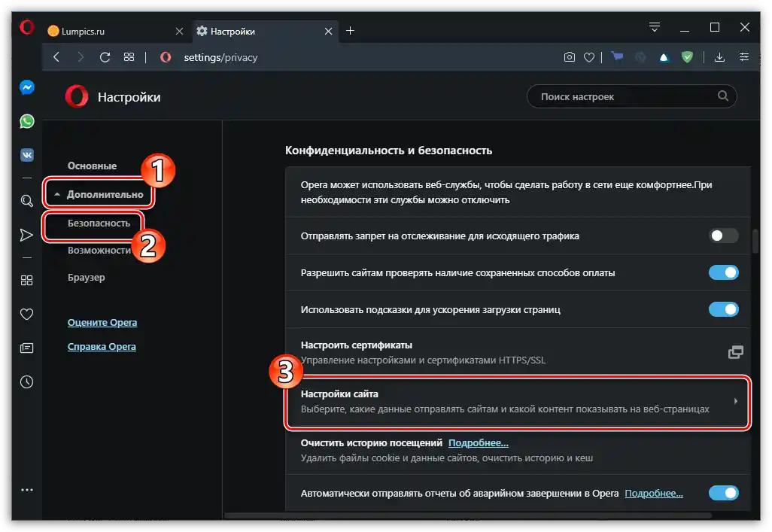Open My Flow send icon in sidebar
Viewport: 772px width, 532px height.
(26, 235)
